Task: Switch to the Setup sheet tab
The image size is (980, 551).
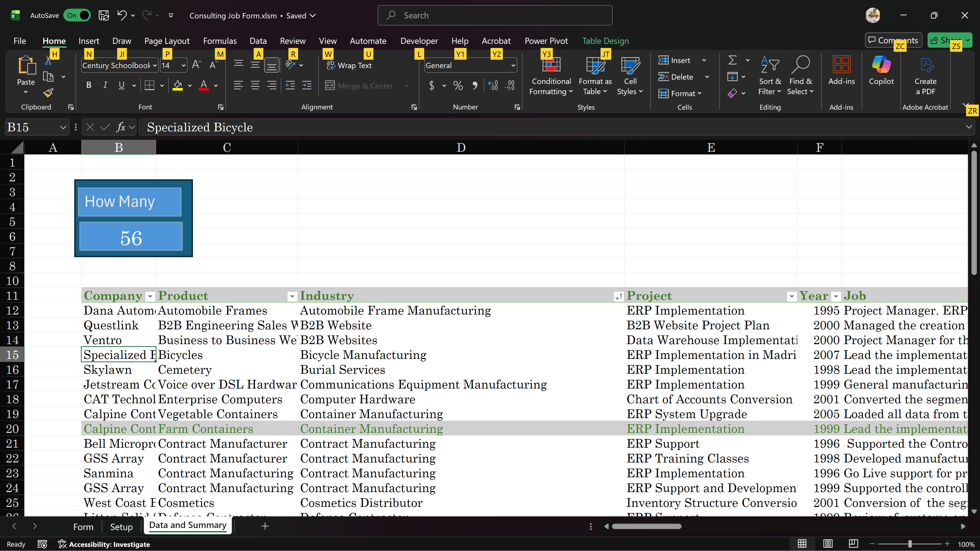Action: [x=121, y=527]
